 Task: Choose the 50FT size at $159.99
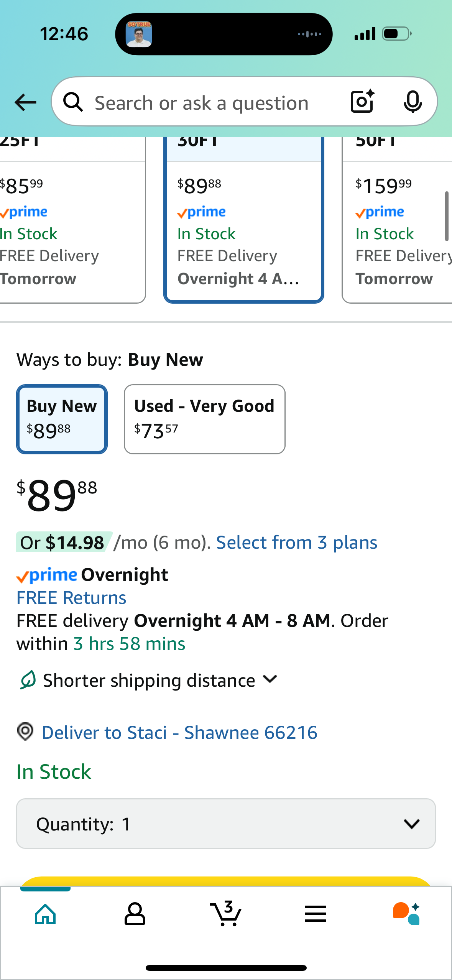(x=397, y=220)
